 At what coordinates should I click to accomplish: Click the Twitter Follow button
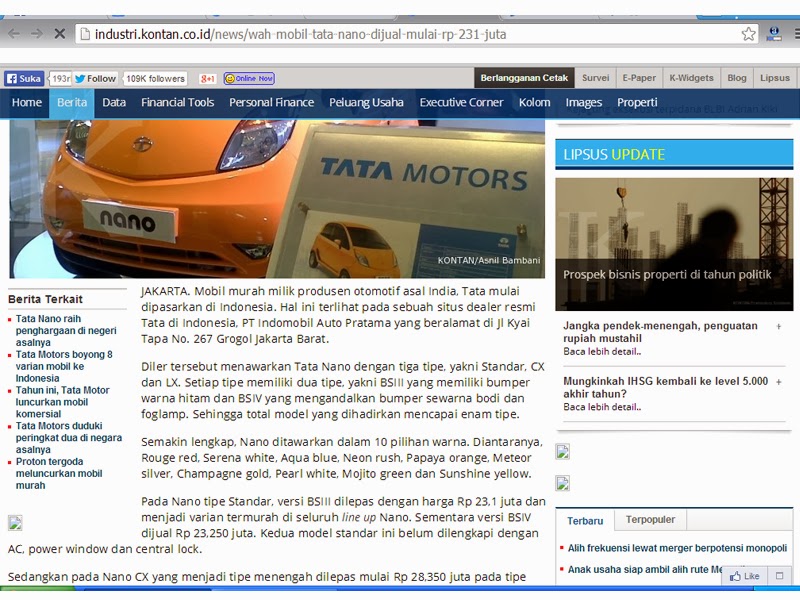(95, 79)
